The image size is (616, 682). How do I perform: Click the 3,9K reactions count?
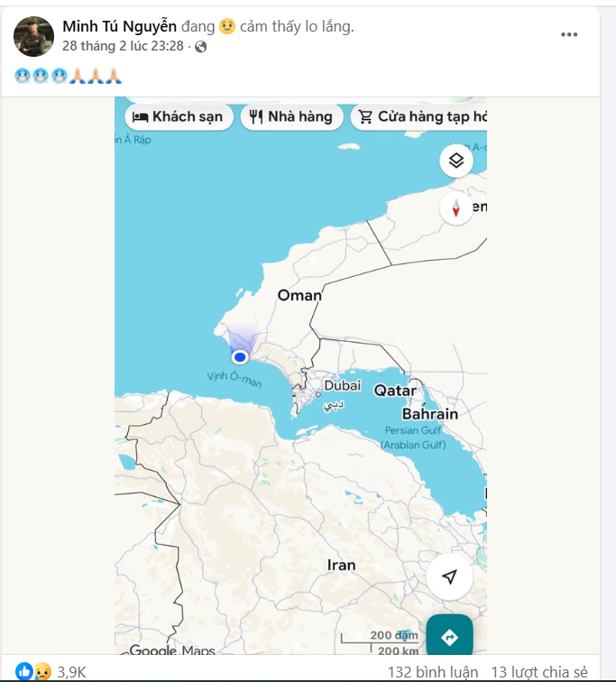[71, 672]
